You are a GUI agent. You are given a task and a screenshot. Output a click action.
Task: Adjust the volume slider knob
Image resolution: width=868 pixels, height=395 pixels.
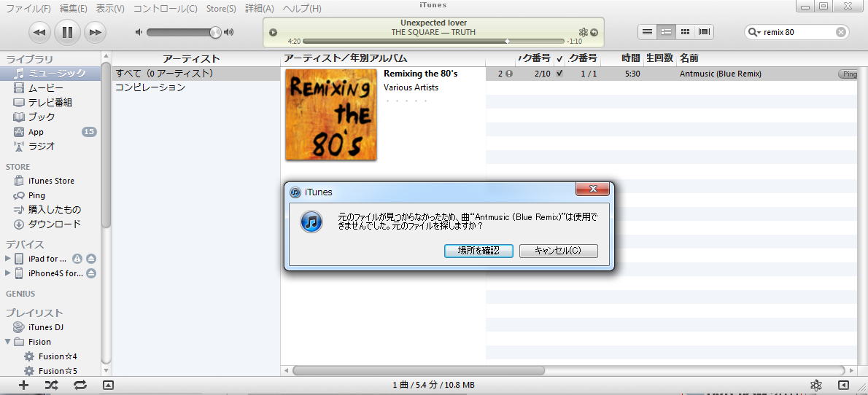pos(215,32)
